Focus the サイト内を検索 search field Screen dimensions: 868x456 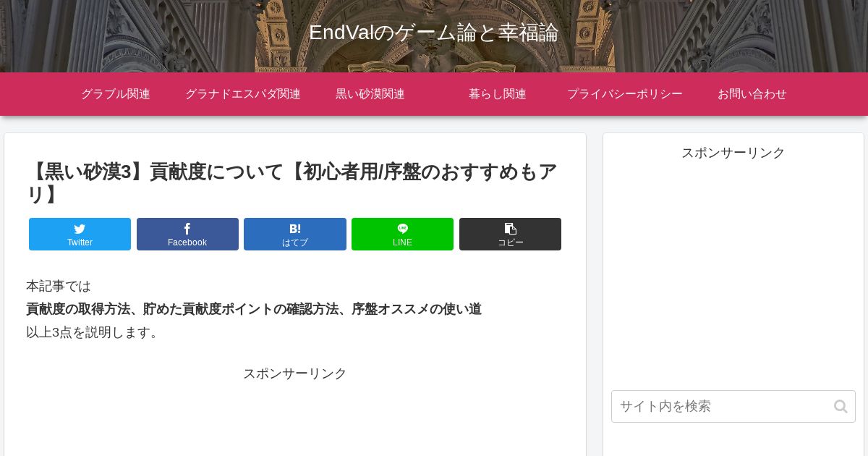click(x=733, y=407)
